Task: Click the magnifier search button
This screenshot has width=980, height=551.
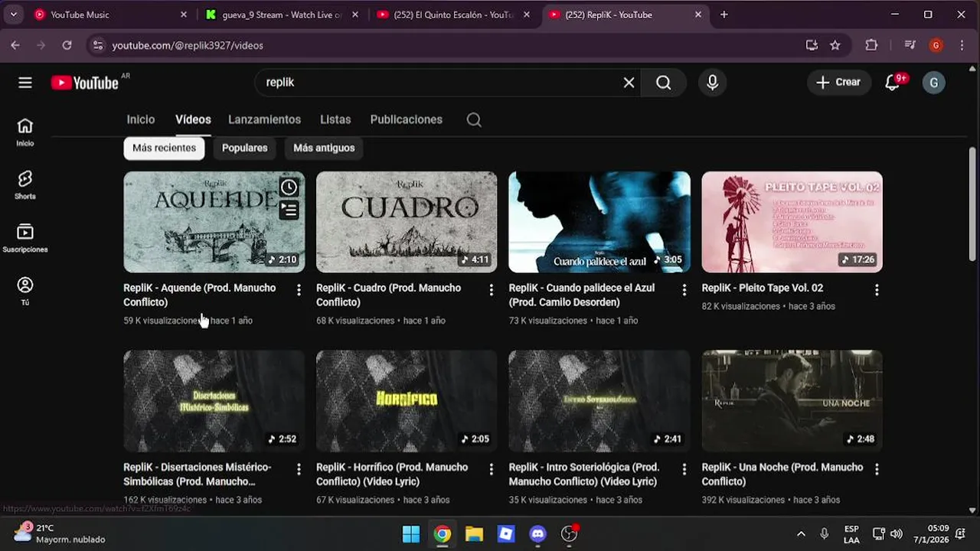Action: (x=664, y=83)
